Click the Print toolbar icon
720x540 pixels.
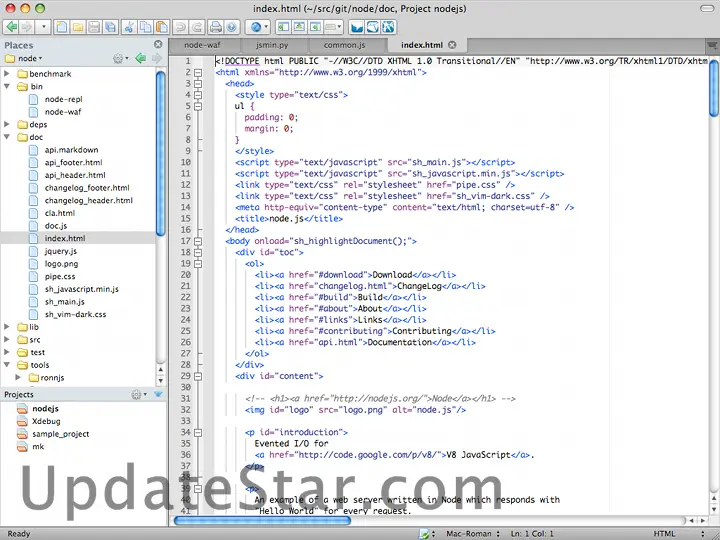[215, 27]
